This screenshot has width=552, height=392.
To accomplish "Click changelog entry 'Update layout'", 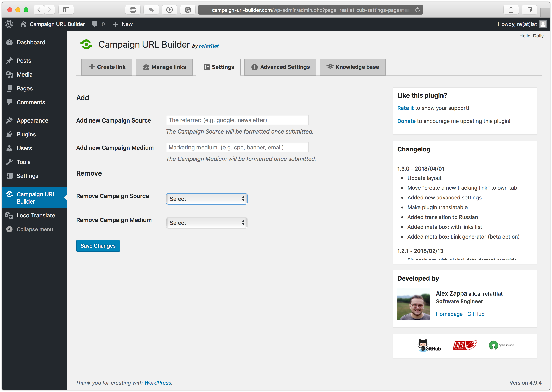I will click(424, 178).
